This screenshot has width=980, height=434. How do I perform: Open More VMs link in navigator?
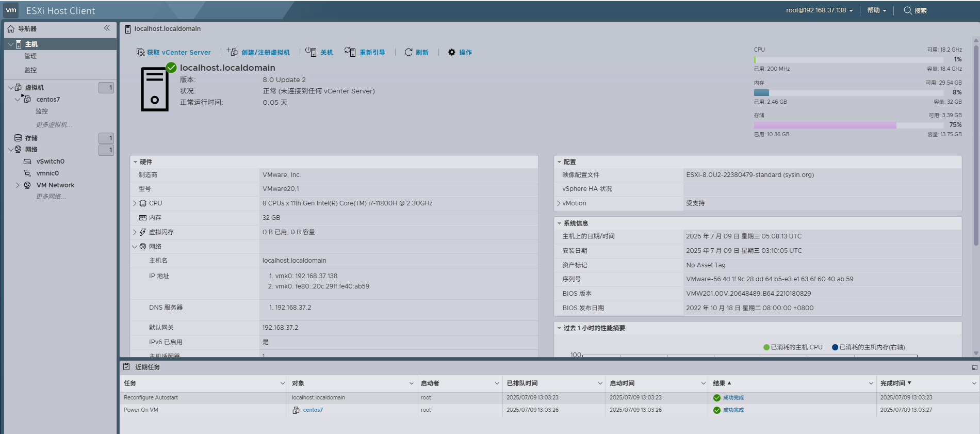[x=54, y=125]
